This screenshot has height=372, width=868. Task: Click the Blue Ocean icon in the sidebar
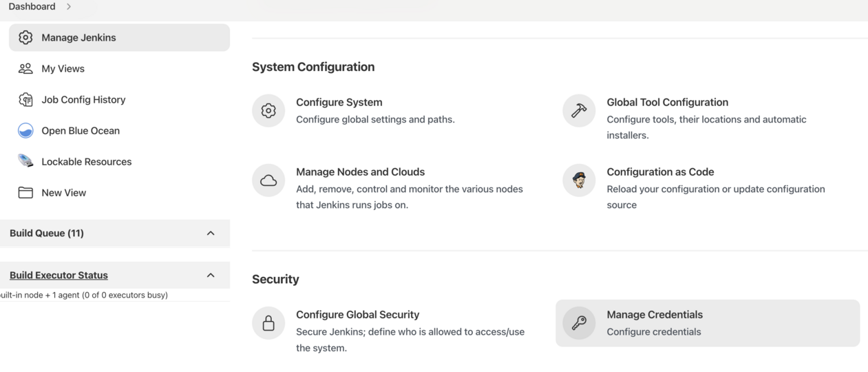[25, 130]
